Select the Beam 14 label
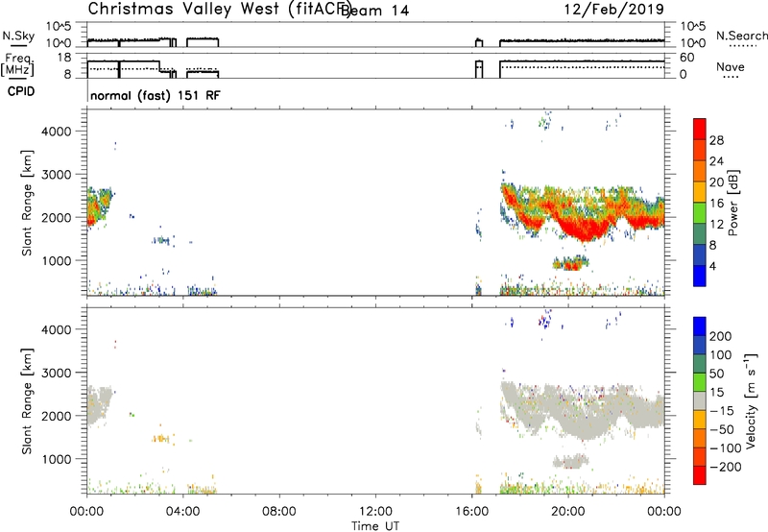 point(374,11)
